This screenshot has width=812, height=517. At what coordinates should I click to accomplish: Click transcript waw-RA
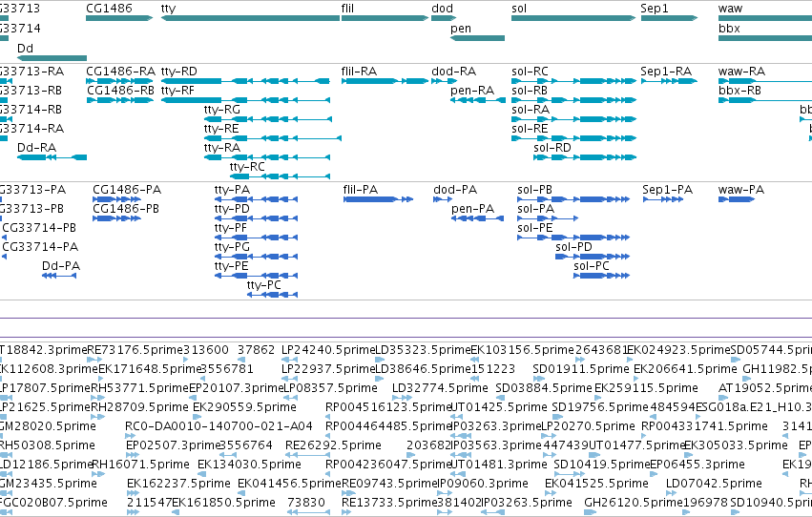click(x=765, y=81)
